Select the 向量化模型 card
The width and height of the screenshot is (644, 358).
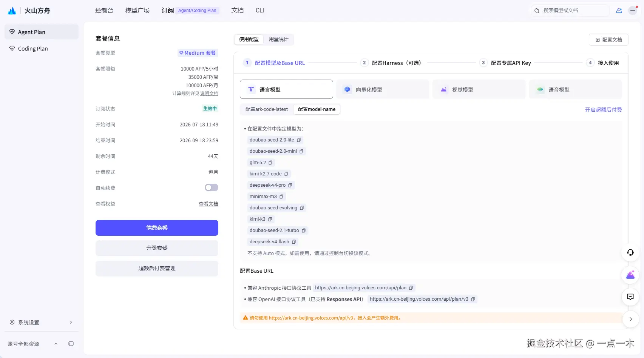click(x=383, y=89)
